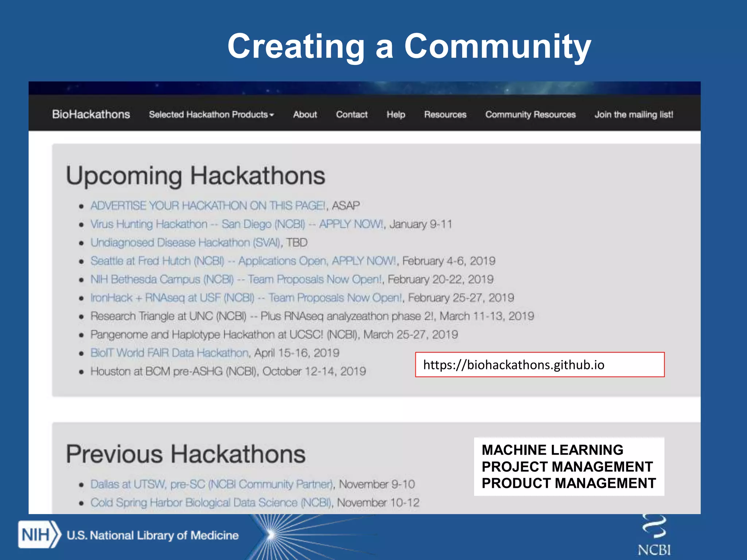Image resolution: width=747 pixels, height=560 pixels.
Task: Click the February 20-22, 2019 date text
Action: click(x=441, y=279)
